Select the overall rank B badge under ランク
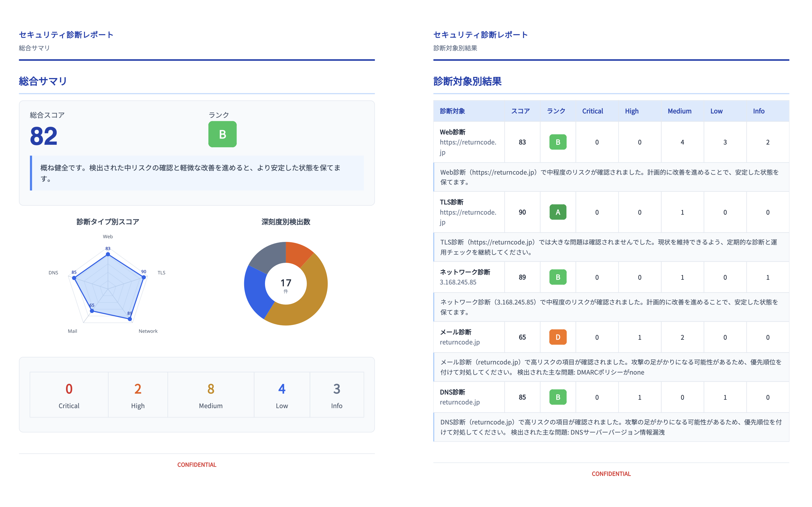The width and height of the screenshot is (812, 507). [222, 134]
